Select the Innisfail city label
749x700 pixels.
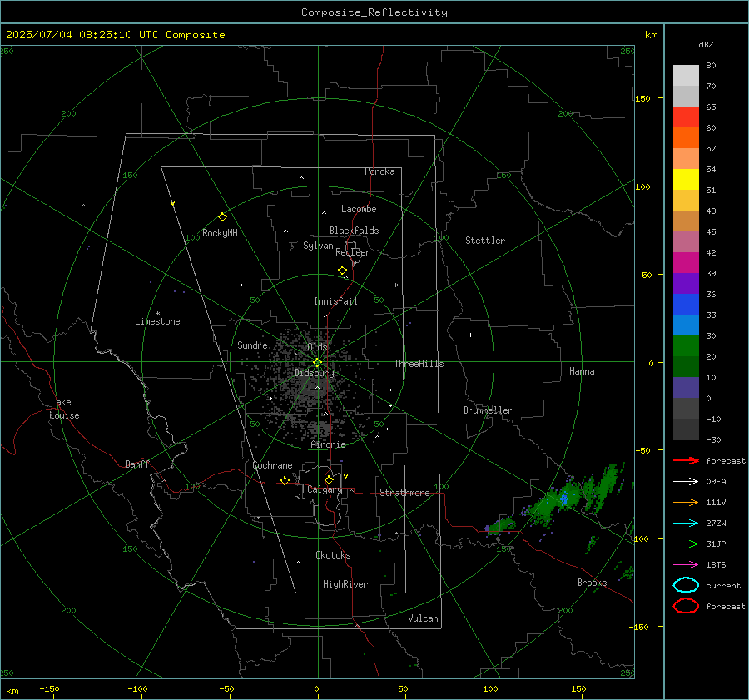335,301
